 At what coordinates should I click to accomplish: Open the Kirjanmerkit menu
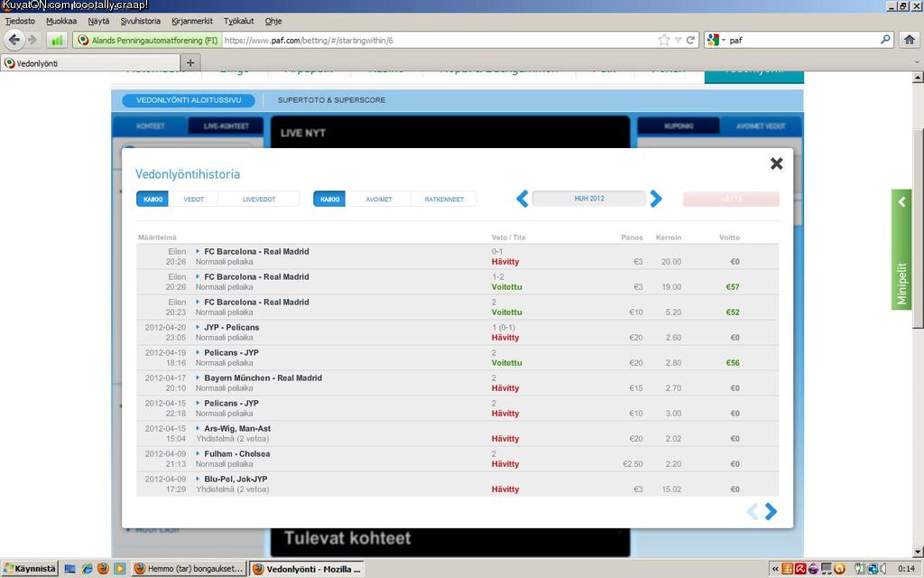click(192, 20)
